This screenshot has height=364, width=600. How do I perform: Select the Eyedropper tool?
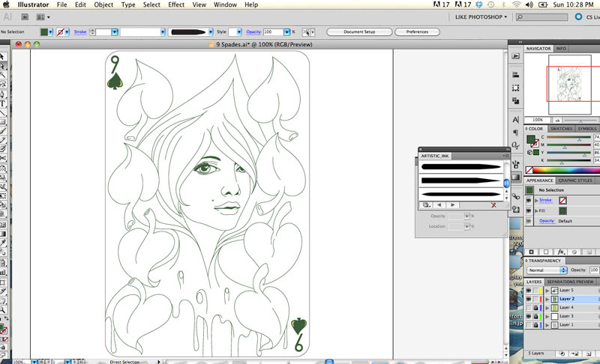click(2, 243)
